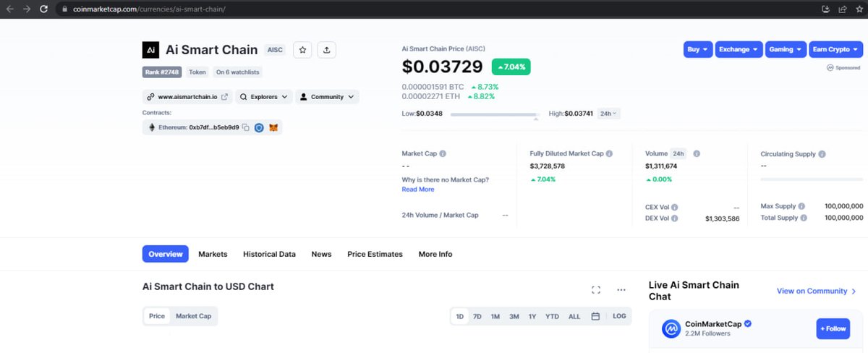Open the Exchange dropdown
The height and width of the screenshot is (353, 868).
[x=739, y=49]
